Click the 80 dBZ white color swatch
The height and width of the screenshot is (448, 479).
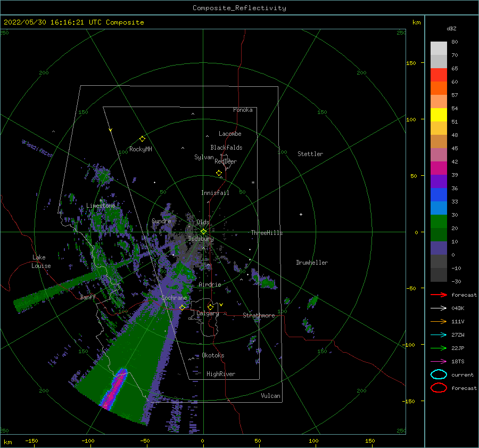[x=439, y=48]
